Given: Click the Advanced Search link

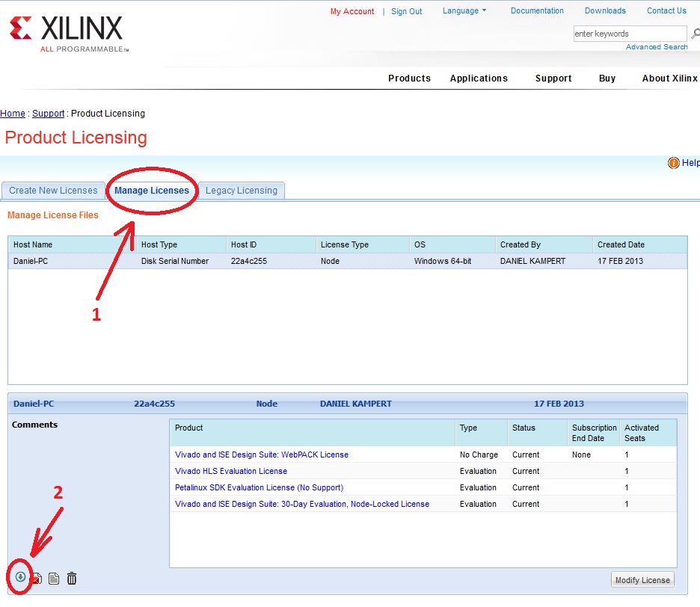Looking at the screenshot, I should click(x=657, y=47).
